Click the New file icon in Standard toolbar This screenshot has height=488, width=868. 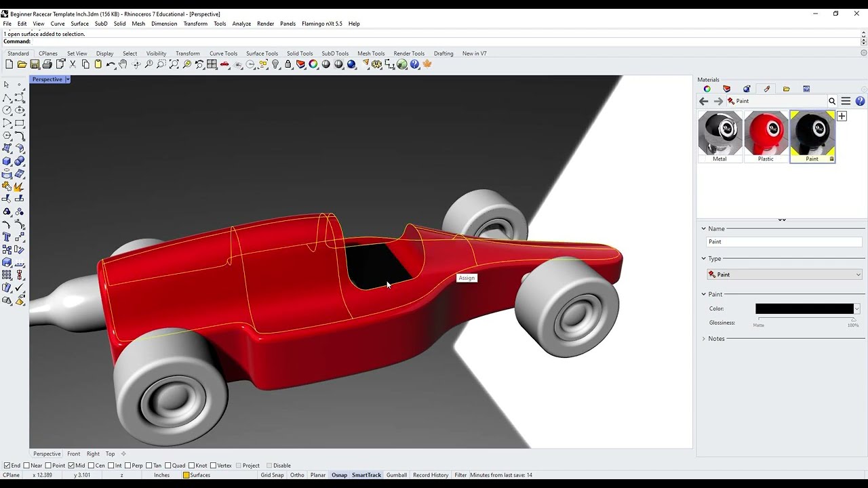click(x=9, y=64)
